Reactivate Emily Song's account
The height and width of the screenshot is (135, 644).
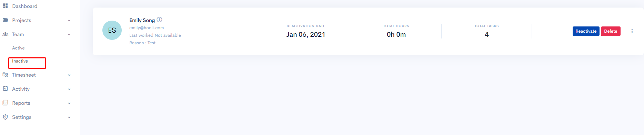(x=586, y=31)
